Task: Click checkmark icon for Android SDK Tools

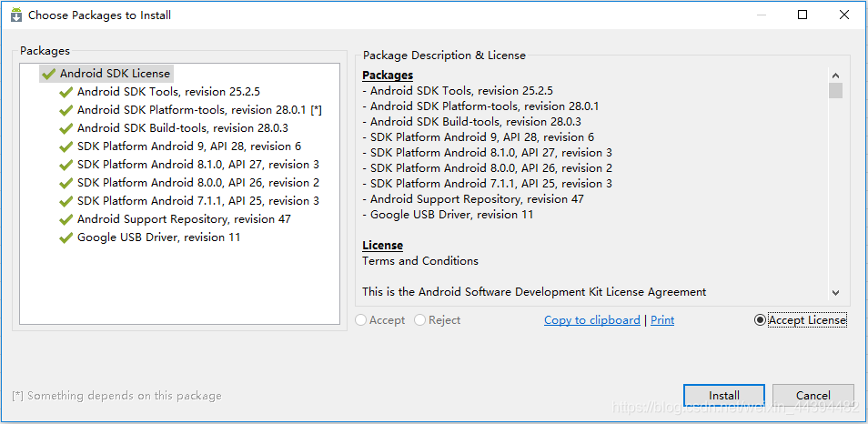Action: click(66, 92)
